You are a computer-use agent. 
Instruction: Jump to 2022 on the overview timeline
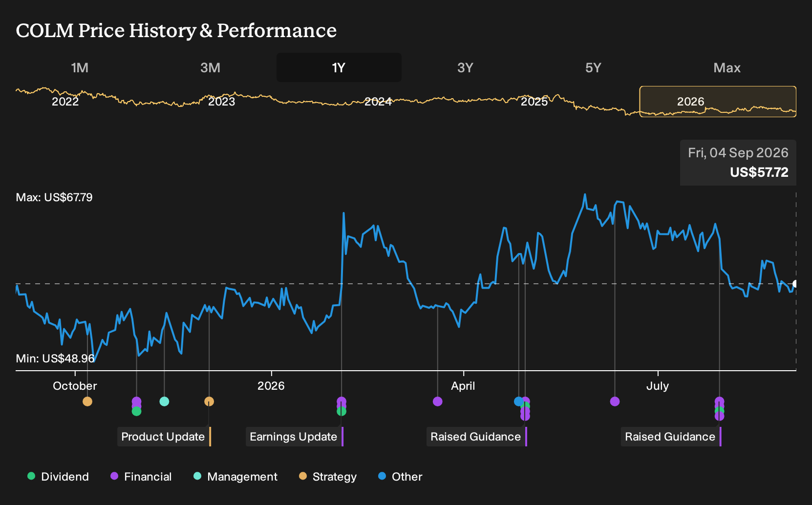(x=65, y=102)
